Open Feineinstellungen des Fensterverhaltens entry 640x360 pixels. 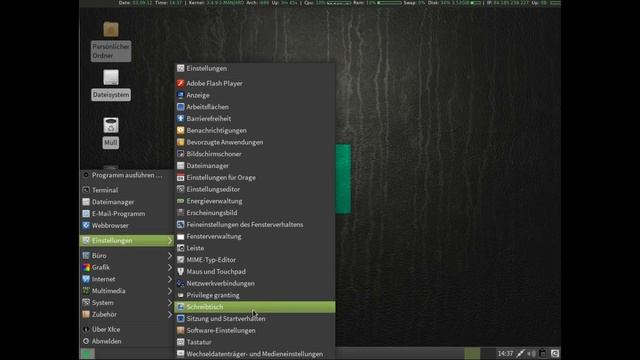coord(255,224)
